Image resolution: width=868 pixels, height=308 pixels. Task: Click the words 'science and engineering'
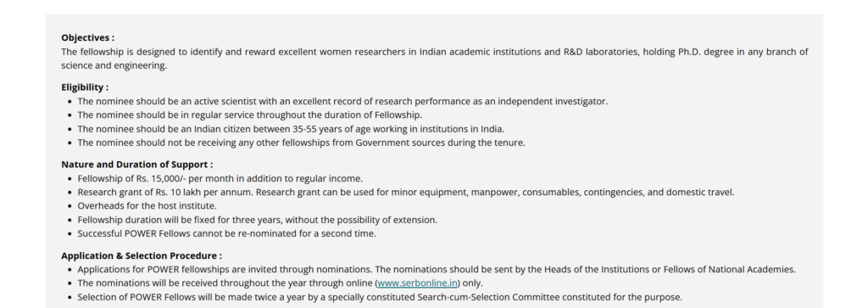coord(114,65)
